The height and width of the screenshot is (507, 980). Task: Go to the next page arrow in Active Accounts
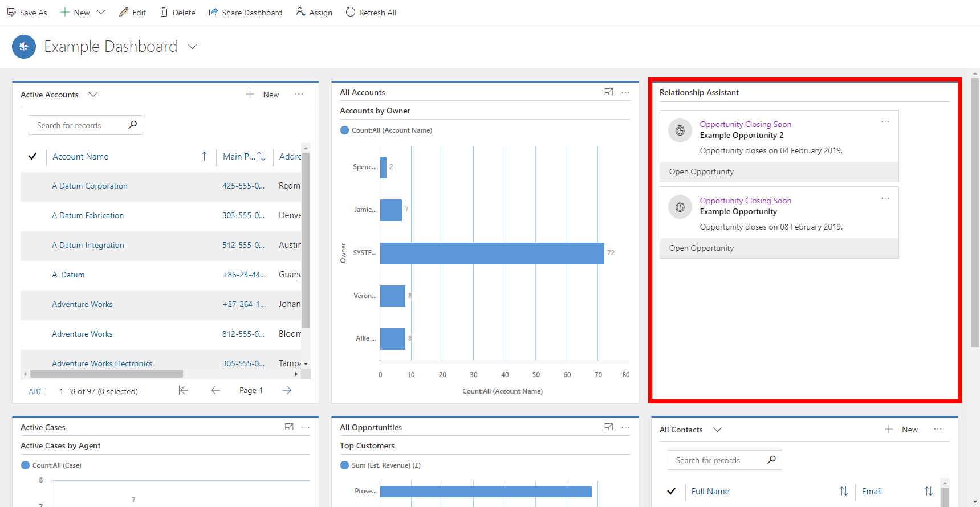[x=287, y=390]
